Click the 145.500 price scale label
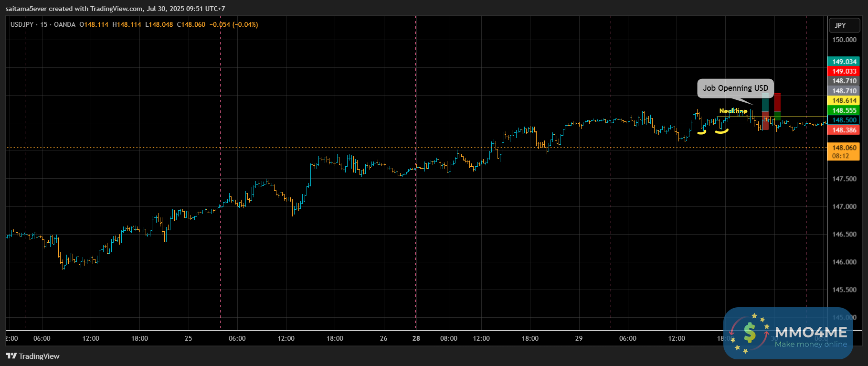 pyautogui.click(x=844, y=290)
